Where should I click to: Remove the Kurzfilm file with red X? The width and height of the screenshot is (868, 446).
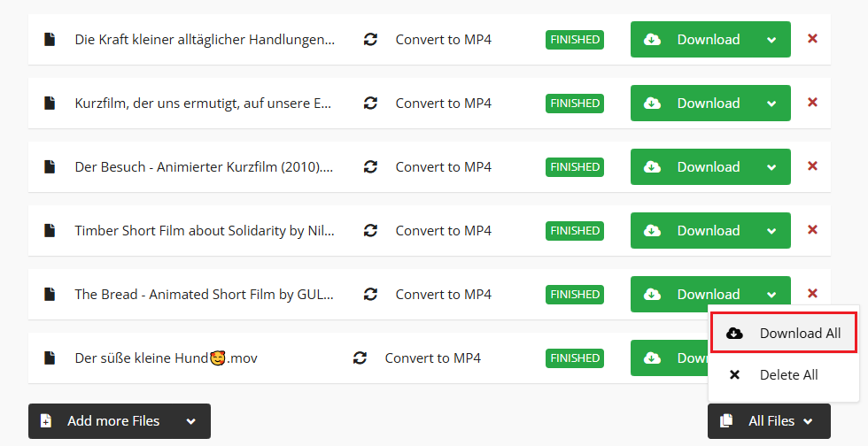pos(812,103)
